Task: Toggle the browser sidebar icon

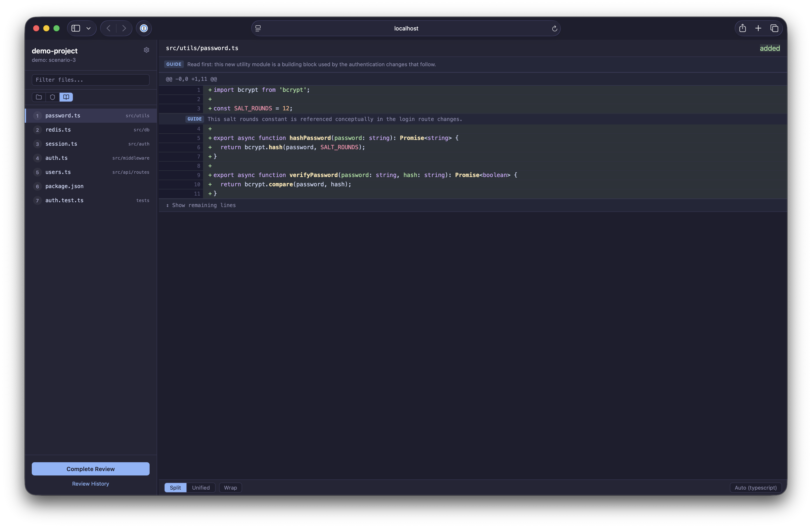Action: coord(75,28)
